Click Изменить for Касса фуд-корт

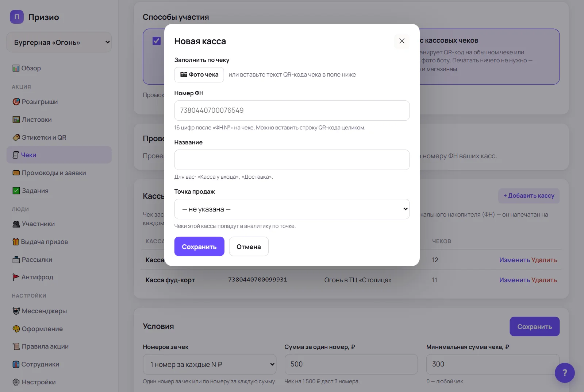[x=515, y=280]
